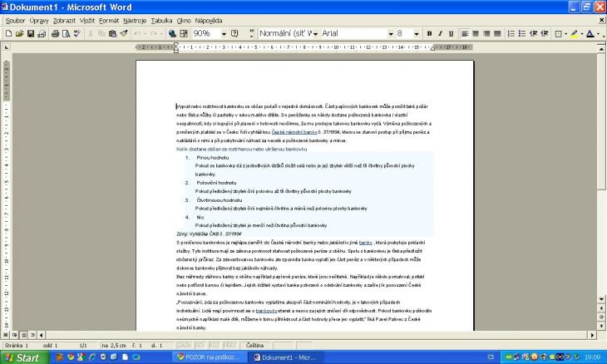Viewport: 607px width, 364px height.
Task: Open the Nástroje menu
Action: pos(135,21)
